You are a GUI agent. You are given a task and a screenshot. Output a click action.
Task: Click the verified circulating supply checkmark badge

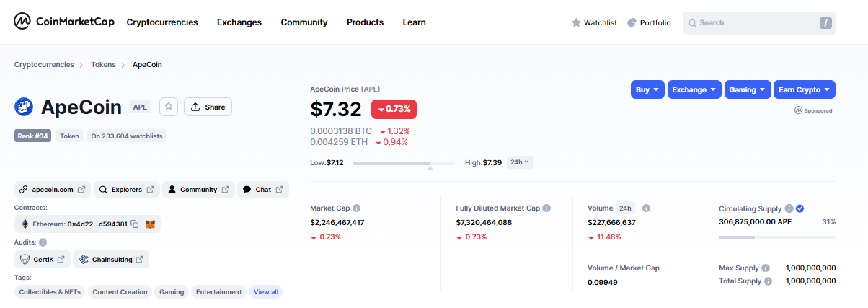coord(800,208)
